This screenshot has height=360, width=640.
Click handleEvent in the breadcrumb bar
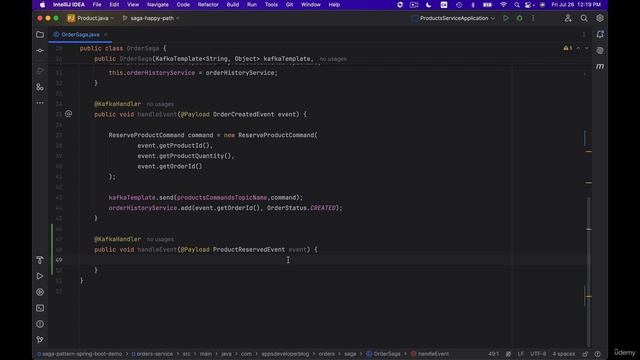pos(430,354)
